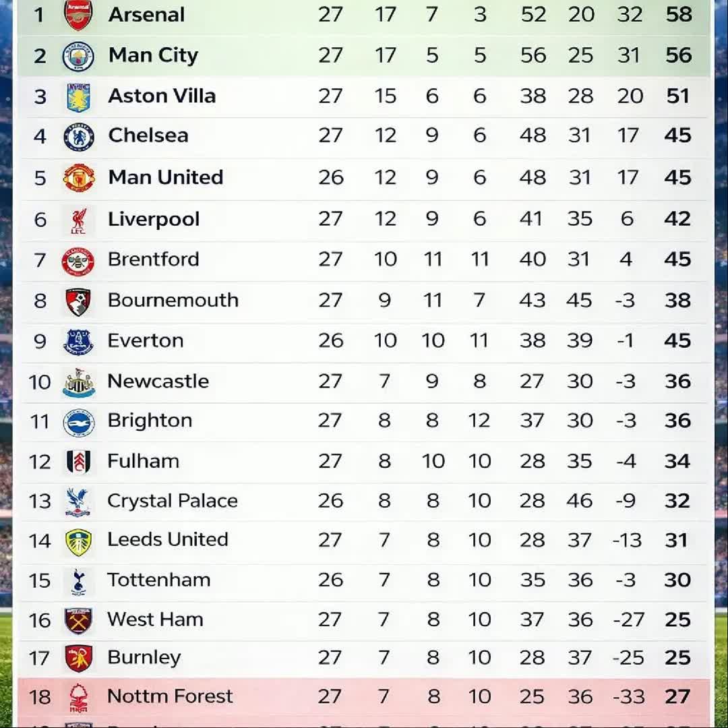Select the Leeds United crest
The height and width of the screenshot is (728, 728).
(78, 542)
